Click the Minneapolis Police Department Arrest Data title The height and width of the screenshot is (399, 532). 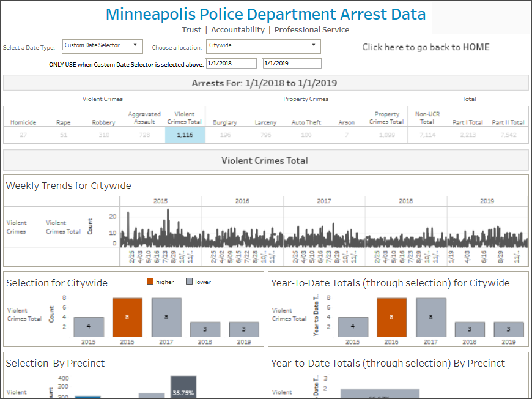265,14
